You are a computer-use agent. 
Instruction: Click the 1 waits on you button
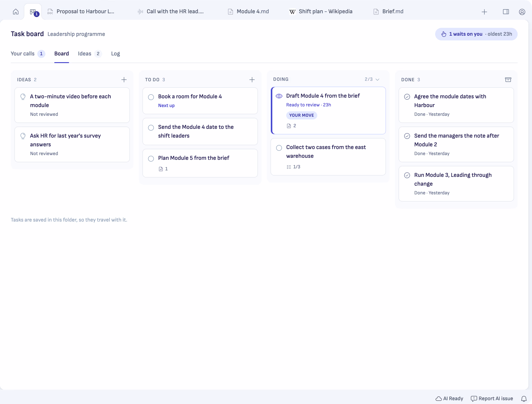(x=476, y=34)
